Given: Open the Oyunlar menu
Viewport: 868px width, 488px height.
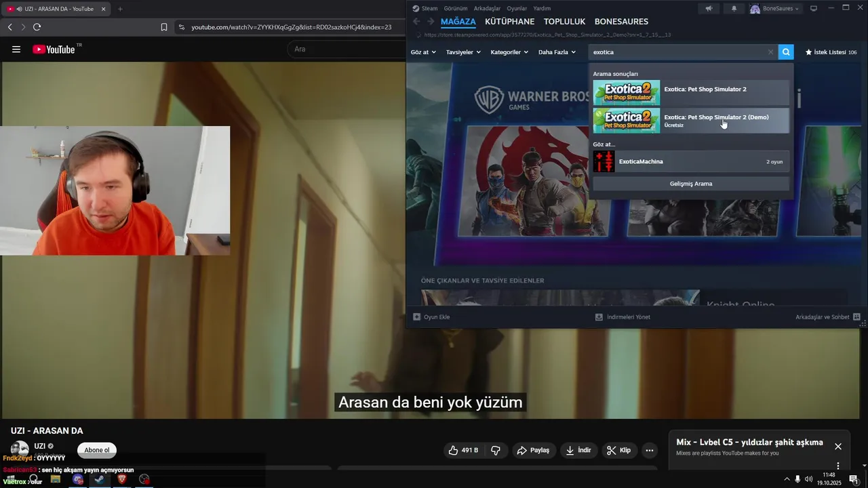Looking at the screenshot, I should 517,9.
